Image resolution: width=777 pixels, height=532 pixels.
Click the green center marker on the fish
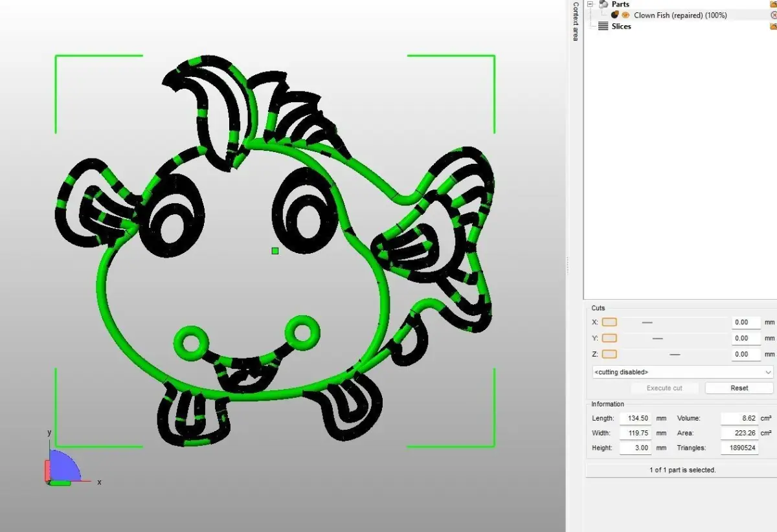point(275,250)
